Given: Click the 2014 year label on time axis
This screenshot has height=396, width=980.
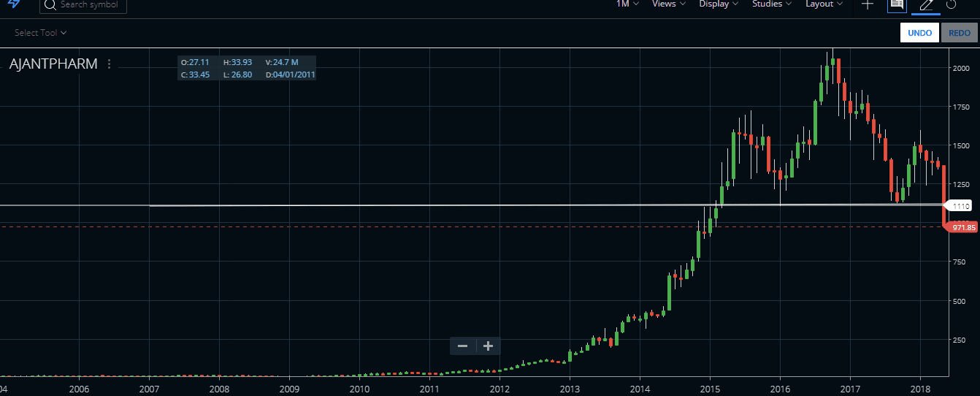Looking at the screenshot, I should tap(640, 388).
